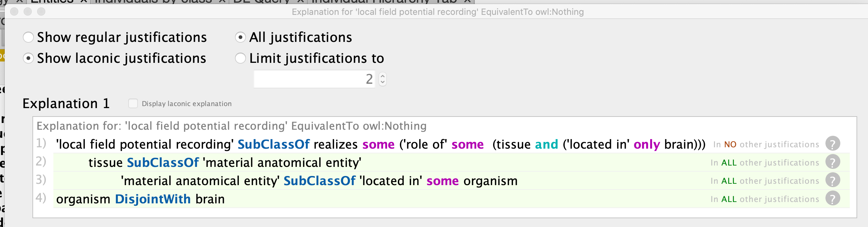The image size is (868, 227).
Task: Select the Show regular justifications option
Action: click(x=29, y=37)
